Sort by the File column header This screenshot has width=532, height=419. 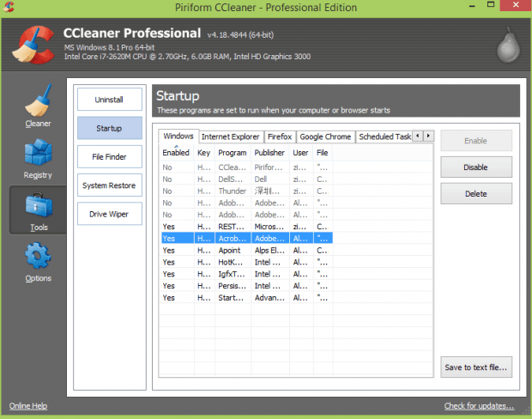323,153
